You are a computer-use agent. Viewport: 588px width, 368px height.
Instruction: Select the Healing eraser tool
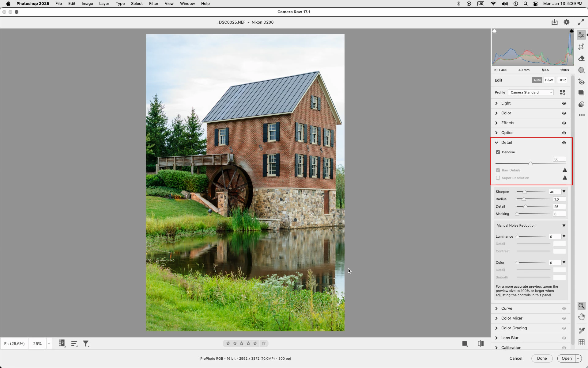pos(581,59)
